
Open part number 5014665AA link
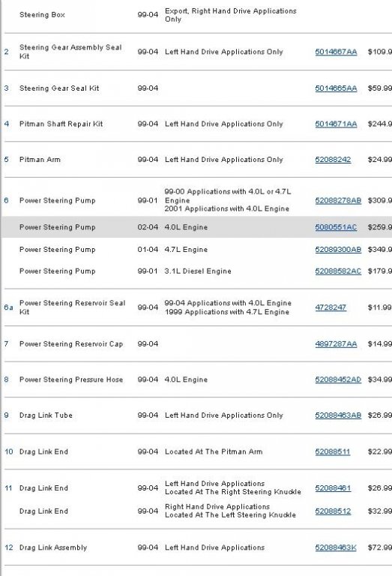coord(336,88)
